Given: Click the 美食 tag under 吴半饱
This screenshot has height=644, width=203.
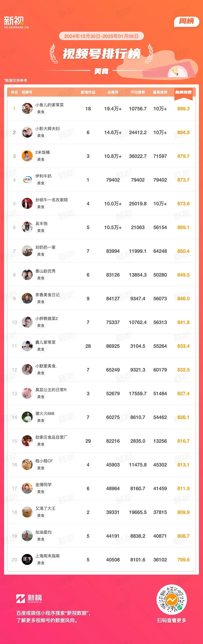Looking at the screenshot, I should [41, 230].
